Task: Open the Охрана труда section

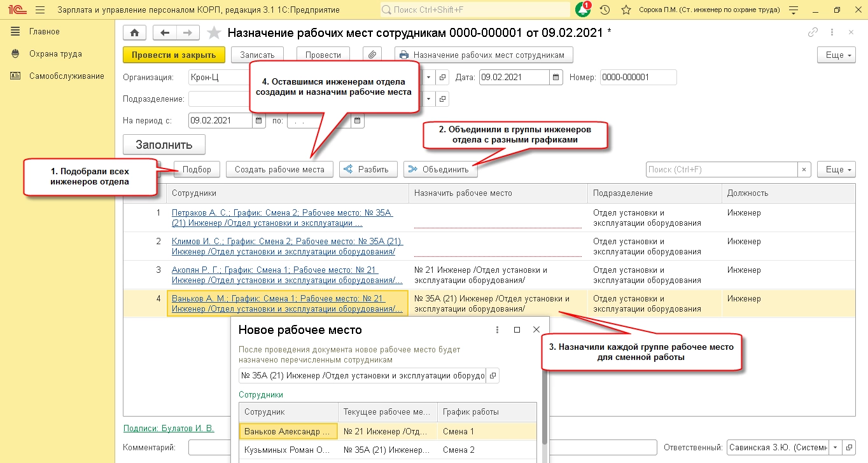Action: [x=55, y=54]
